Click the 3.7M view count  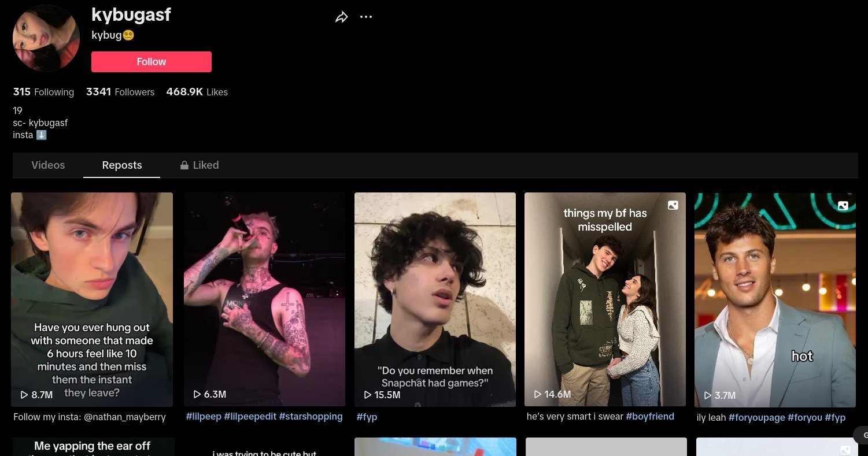tap(725, 395)
